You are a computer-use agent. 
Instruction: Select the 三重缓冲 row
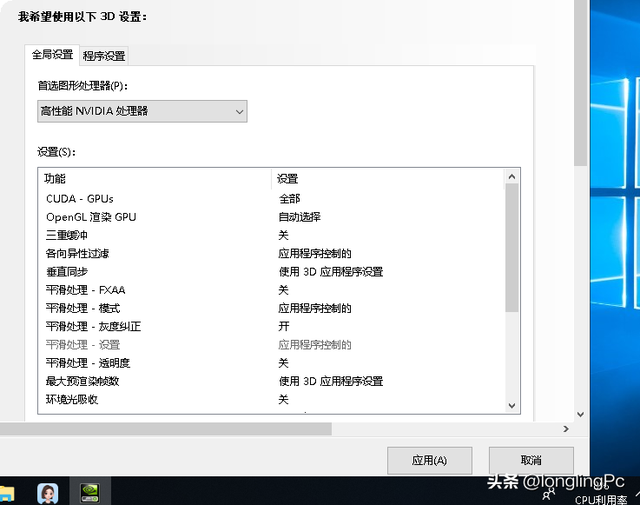click(272, 235)
